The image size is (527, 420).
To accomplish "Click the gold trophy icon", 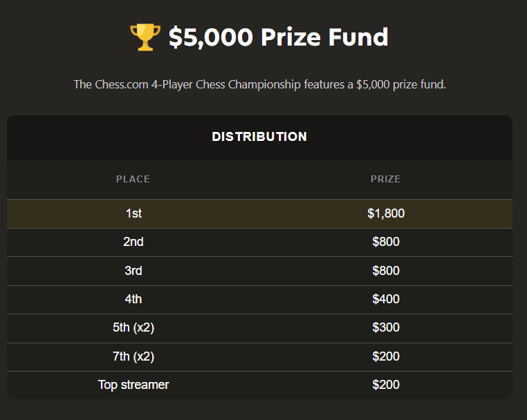I will pos(145,37).
